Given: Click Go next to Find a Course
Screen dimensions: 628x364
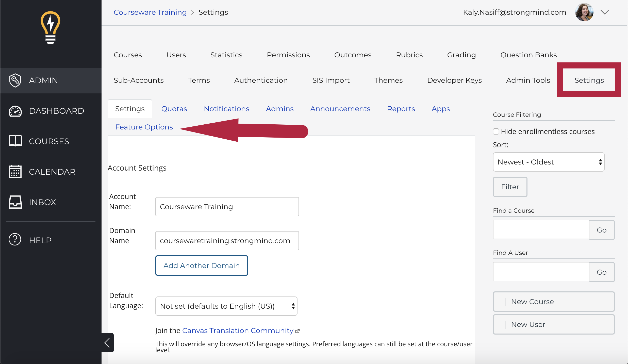Looking at the screenshot, I should tap(602, 230).
